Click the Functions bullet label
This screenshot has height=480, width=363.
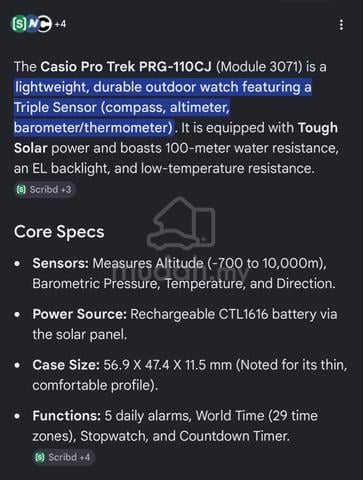66,416
